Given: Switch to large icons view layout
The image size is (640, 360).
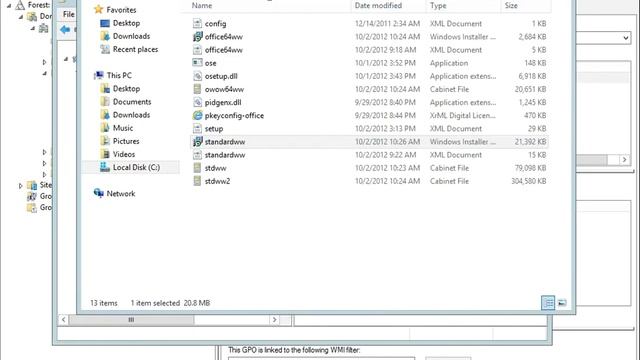Looking at the screenshot, I should (x=562, y=303).
